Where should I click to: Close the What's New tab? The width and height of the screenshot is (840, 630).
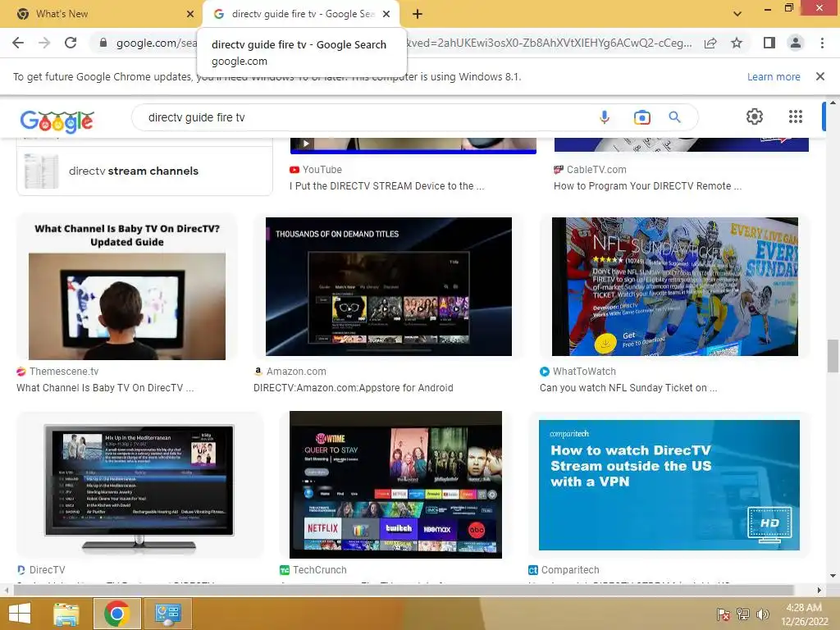click(190, 14)
